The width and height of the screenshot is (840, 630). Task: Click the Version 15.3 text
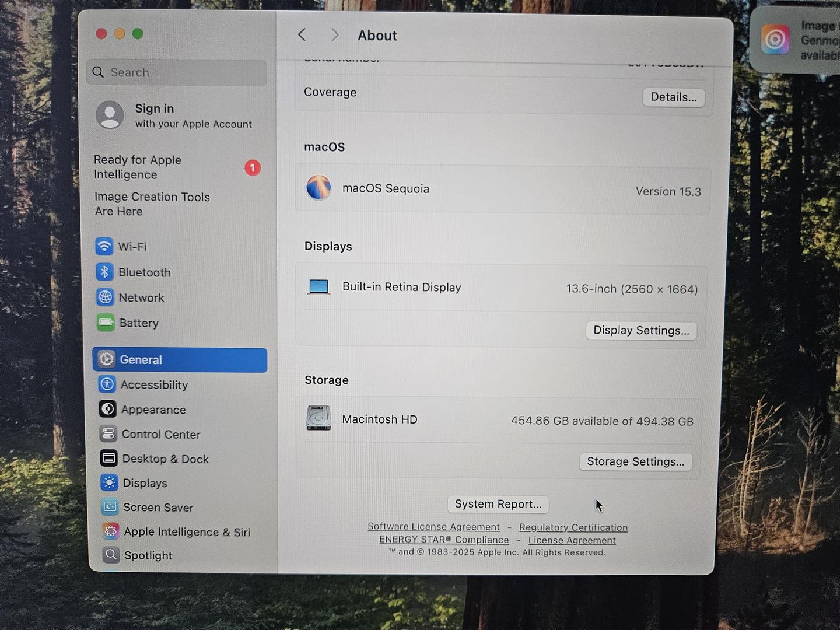[668, 191]
